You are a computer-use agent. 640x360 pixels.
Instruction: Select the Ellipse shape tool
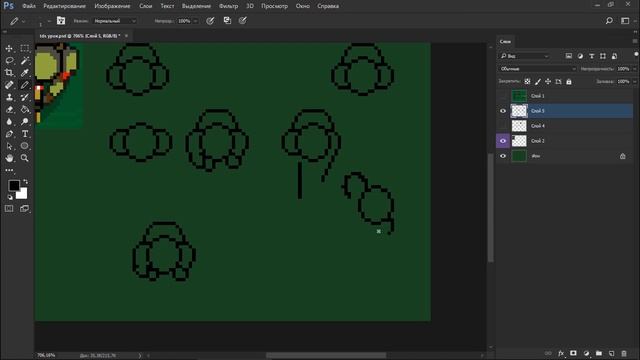click(x=24, y=146)
